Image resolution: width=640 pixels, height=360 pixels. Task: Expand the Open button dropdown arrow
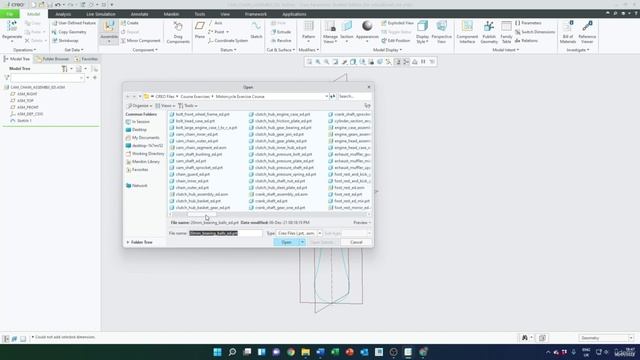pos(302,242)
